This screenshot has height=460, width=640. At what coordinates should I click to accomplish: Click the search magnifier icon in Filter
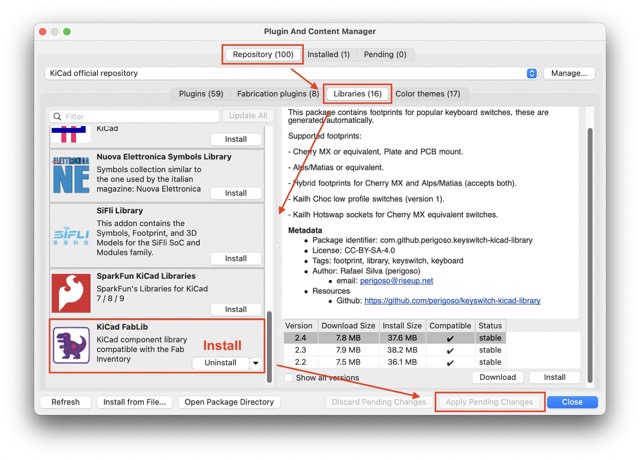coord(58,116)
